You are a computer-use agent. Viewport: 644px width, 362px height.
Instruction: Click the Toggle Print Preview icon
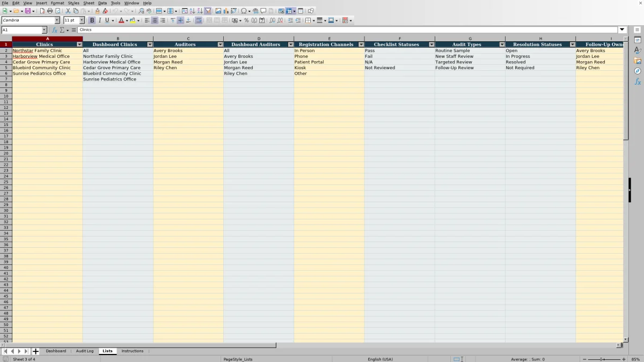pyautogui.click(x=57, y=11)
